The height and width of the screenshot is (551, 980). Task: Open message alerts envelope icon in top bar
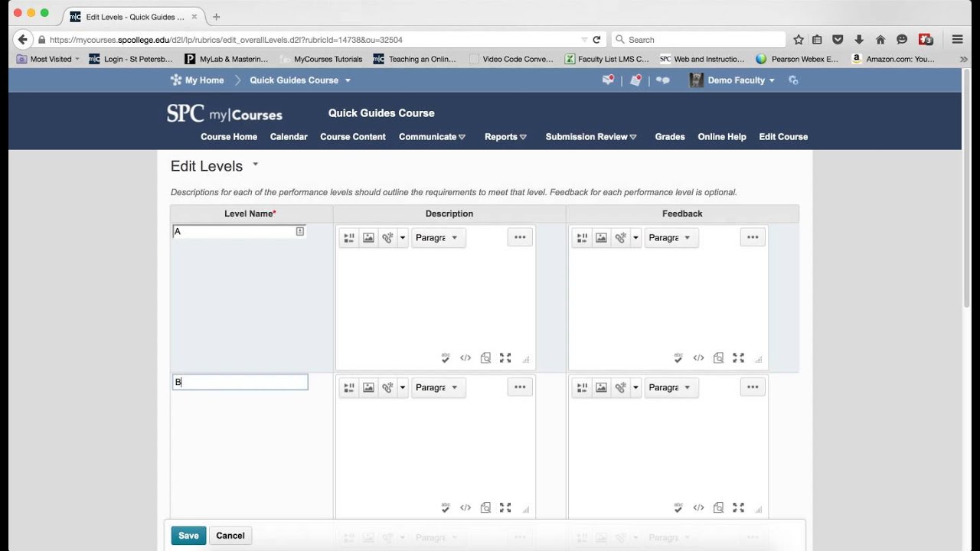(609, 80)
